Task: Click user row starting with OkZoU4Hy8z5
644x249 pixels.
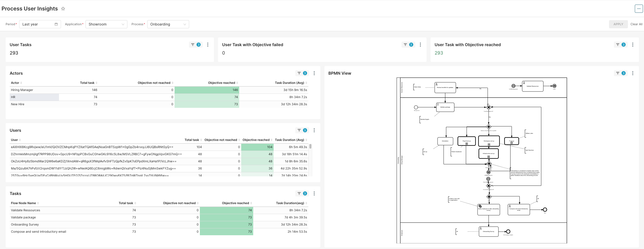Action: (159, 161)
